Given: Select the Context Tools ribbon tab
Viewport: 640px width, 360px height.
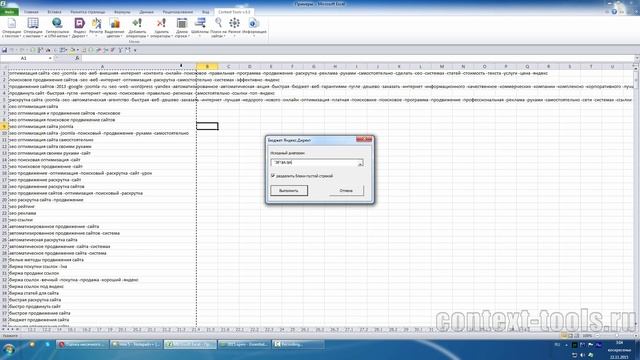Looking at the screenshot, I should coord(234,12).
